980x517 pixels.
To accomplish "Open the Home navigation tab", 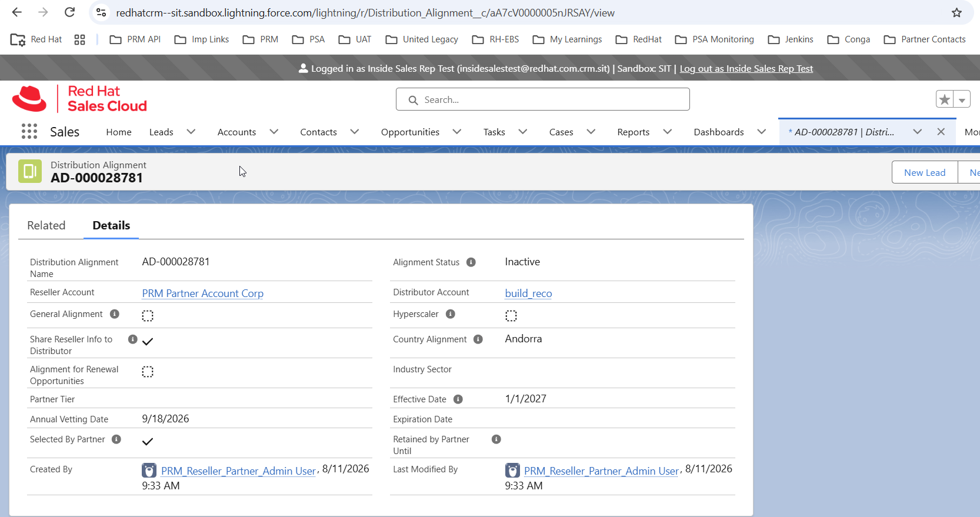I will pos(119,132).
